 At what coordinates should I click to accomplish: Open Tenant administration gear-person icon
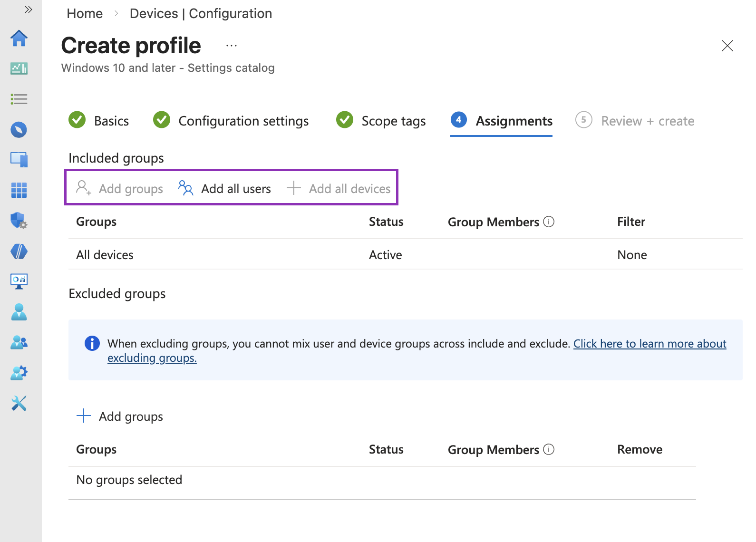(19, 373)
